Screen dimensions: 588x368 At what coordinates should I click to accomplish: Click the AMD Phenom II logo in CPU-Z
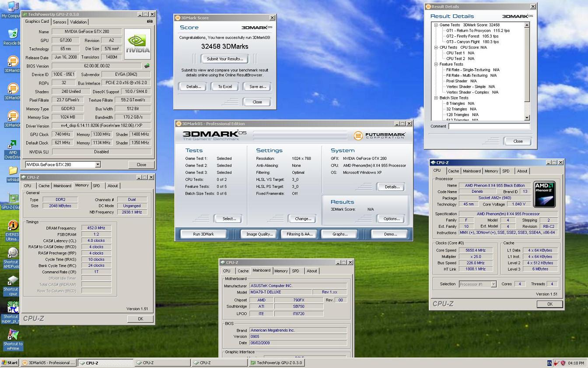tap(545, 194)
